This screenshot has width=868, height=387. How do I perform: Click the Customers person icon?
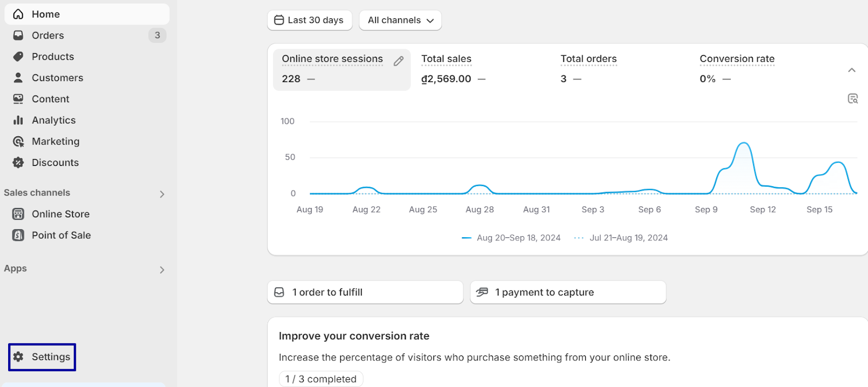tap(18, 78)
